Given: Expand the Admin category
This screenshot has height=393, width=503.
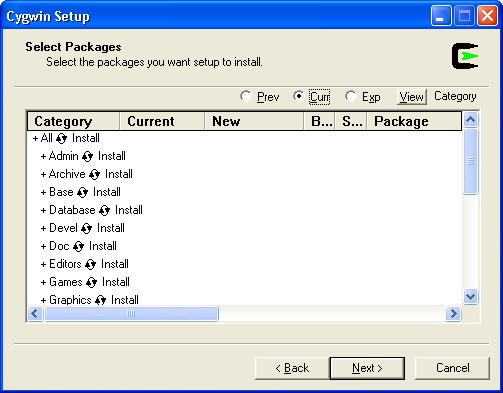Looking at the screenshot, I should 43,156.
